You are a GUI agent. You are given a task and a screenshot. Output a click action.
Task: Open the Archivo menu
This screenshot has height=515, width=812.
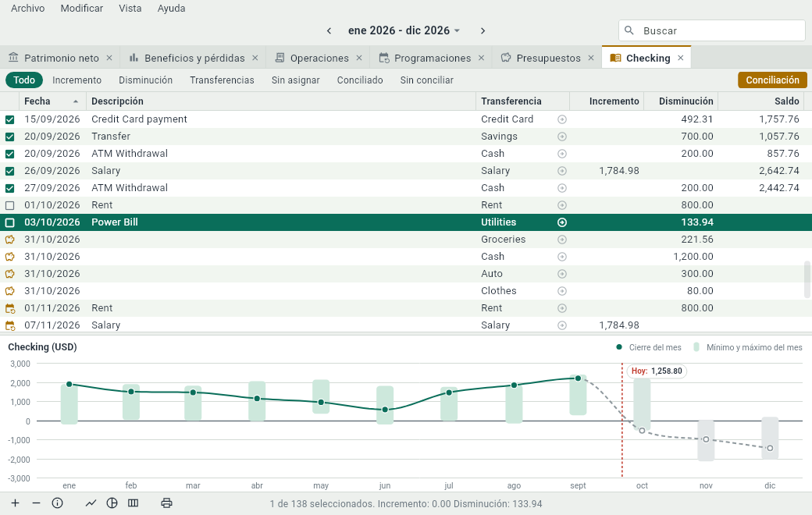[x=28, y=9]
